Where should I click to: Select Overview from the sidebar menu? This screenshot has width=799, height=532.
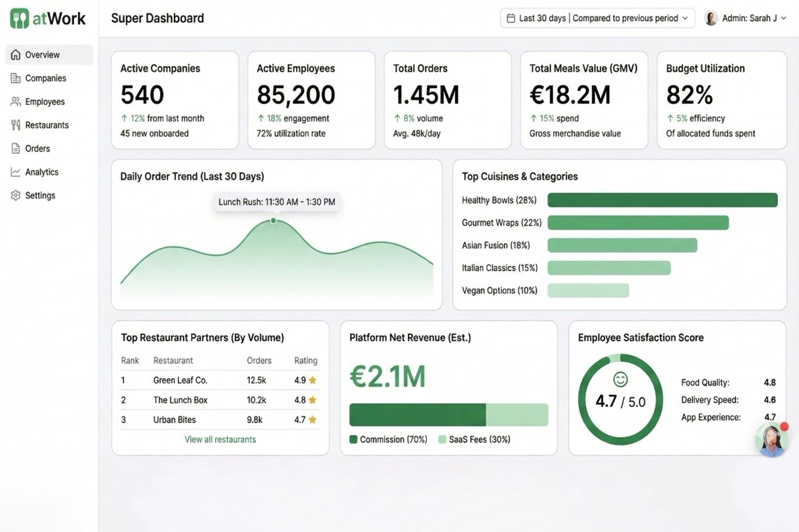pyautogui.click(x=43, y=54)
